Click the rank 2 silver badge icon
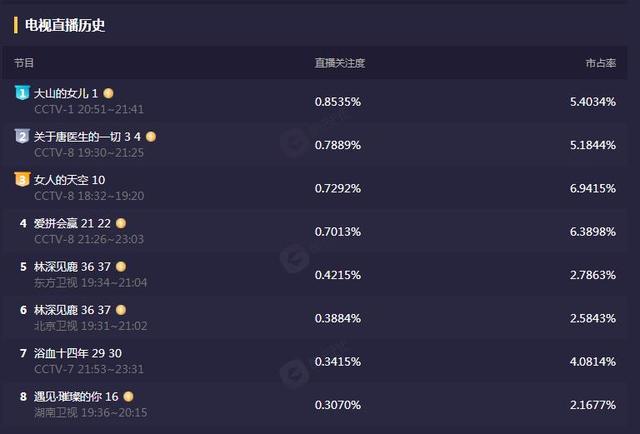The height and width of the screenshot is (434, 640). pyautogui.click(x=22, y=136)
